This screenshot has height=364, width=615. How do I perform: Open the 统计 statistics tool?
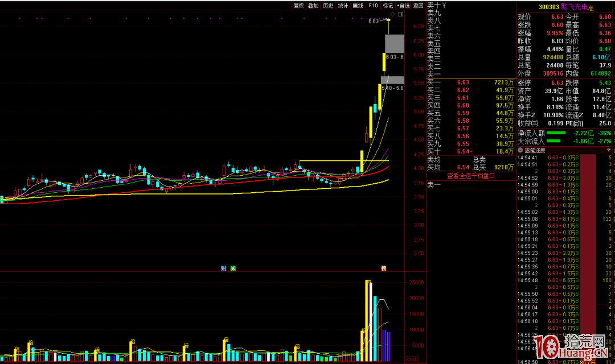[343, 6]
